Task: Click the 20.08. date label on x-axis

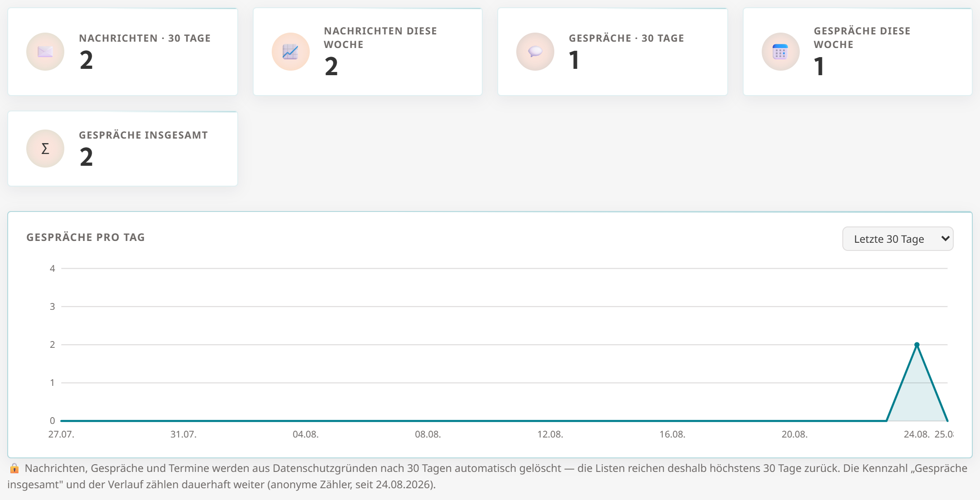Action: tap(794, 434)
